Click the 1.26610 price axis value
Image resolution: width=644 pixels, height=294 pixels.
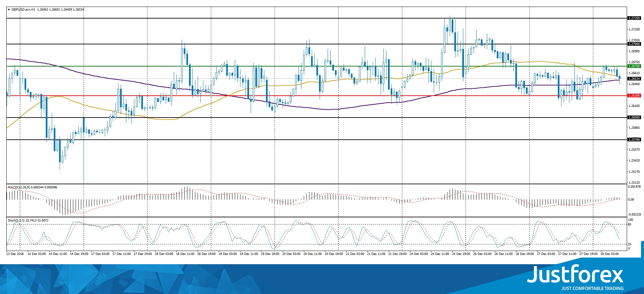(634, 73)
